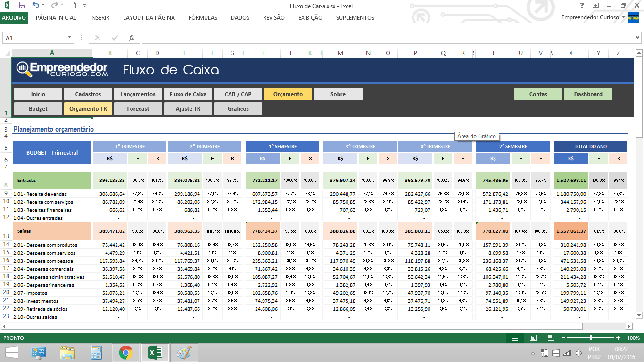Click the Undo arrow icon

point(36,6)
